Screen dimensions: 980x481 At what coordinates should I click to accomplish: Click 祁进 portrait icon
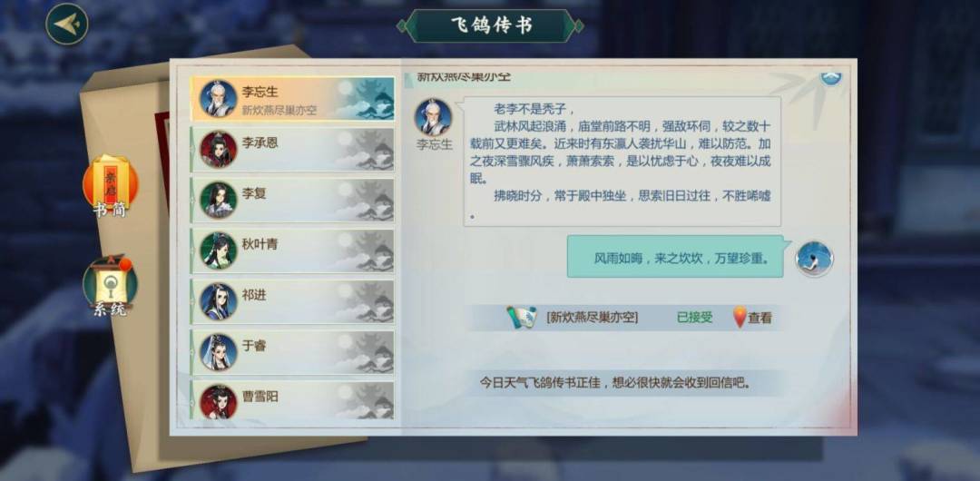pyautogui.click(x=218, y=301)
